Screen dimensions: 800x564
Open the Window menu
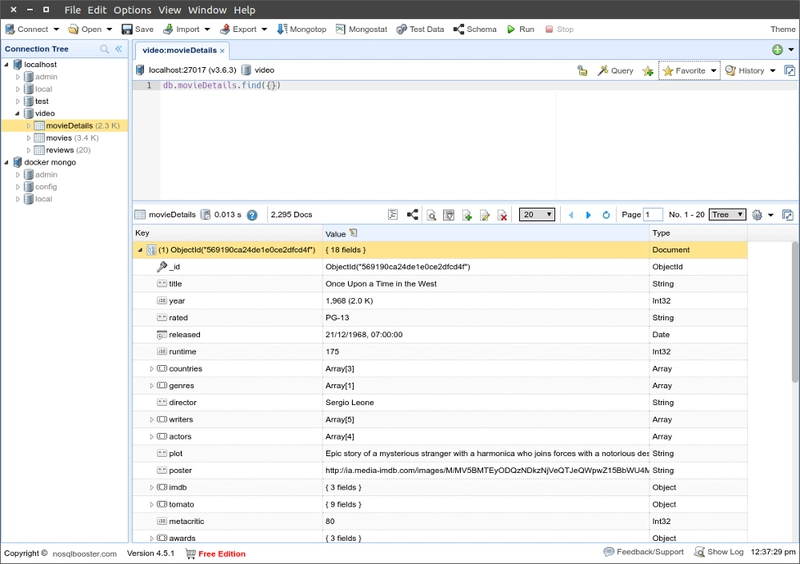click(207, 10)
